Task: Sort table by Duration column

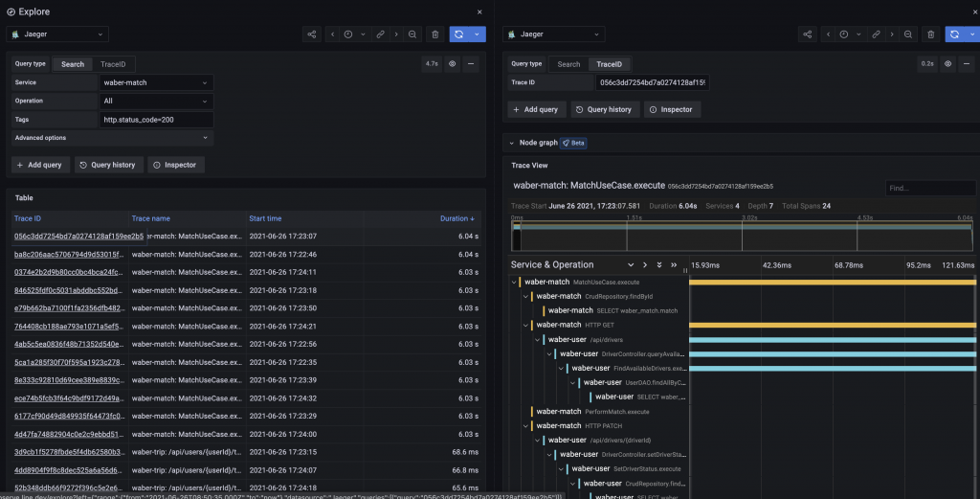Action: pos(457,219)
